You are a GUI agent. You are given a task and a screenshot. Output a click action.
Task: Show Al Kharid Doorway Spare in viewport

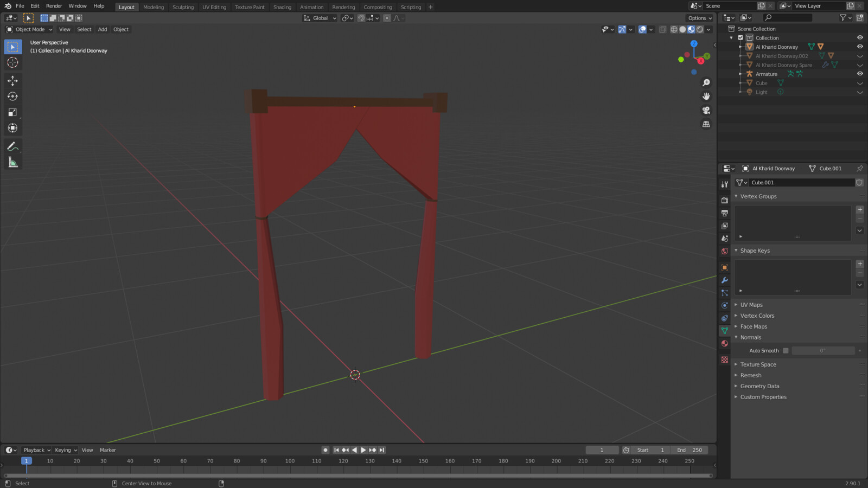point(860,65)
